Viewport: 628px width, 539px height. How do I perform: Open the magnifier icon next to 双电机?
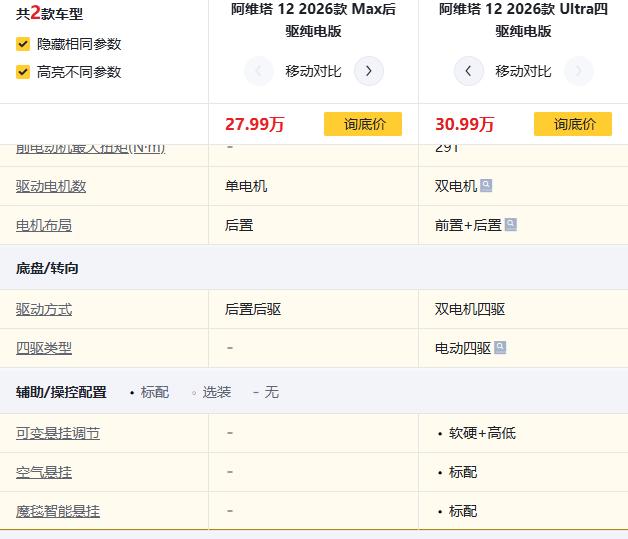[x=486, y=185]
